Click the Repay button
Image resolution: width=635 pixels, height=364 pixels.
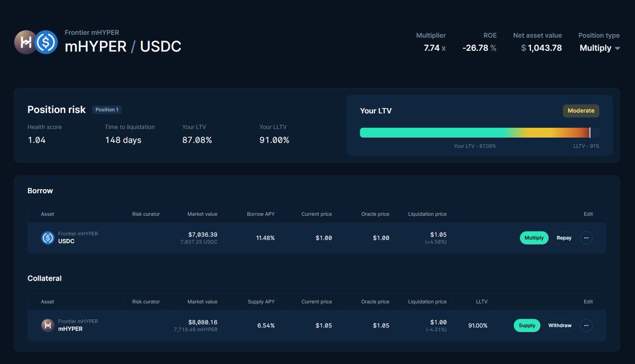(564, 238)
